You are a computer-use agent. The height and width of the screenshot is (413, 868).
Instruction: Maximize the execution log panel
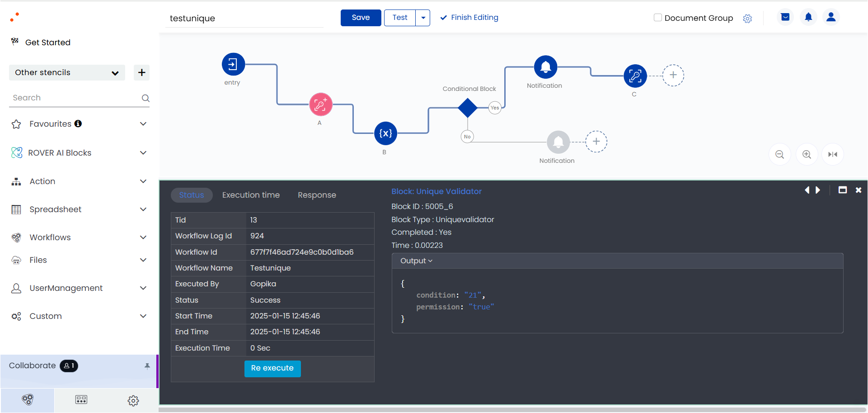(x=843, y=190)
